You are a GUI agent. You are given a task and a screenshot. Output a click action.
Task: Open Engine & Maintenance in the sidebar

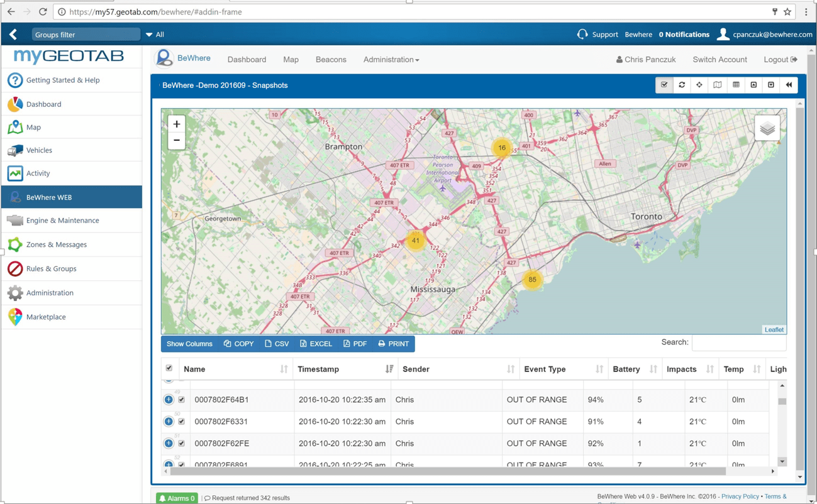coord(71,221)
